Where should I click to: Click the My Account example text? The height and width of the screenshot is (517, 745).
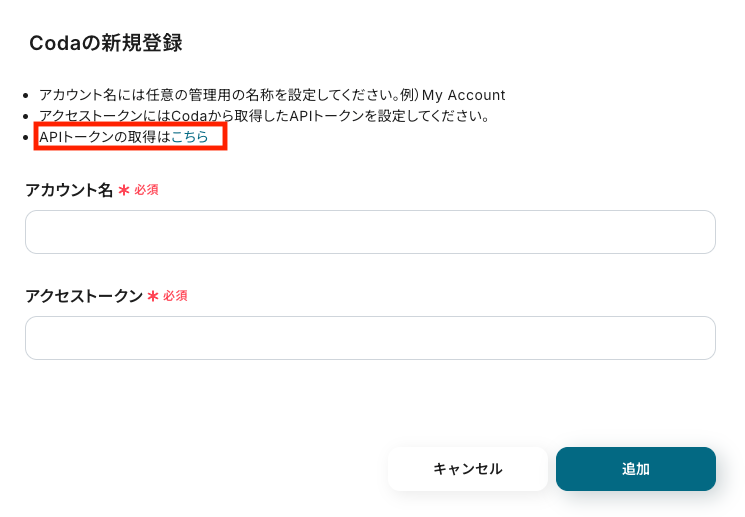463,95
